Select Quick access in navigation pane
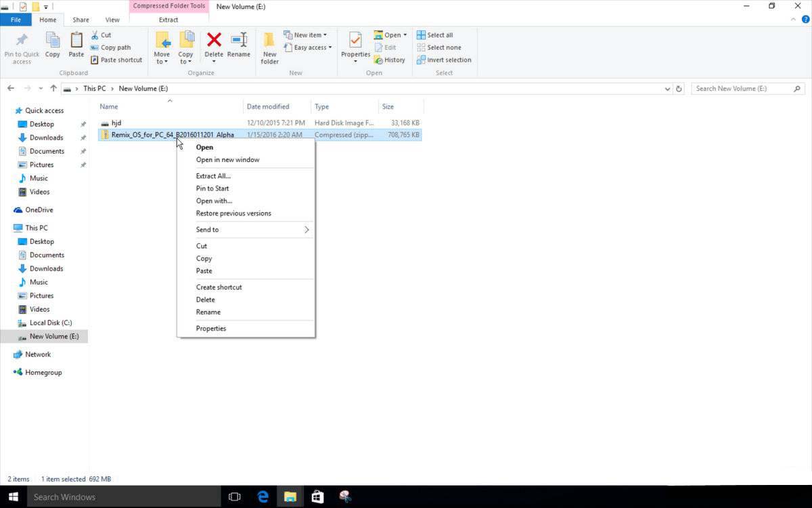The height and width of the screenshot is (508, 812). 44,110
